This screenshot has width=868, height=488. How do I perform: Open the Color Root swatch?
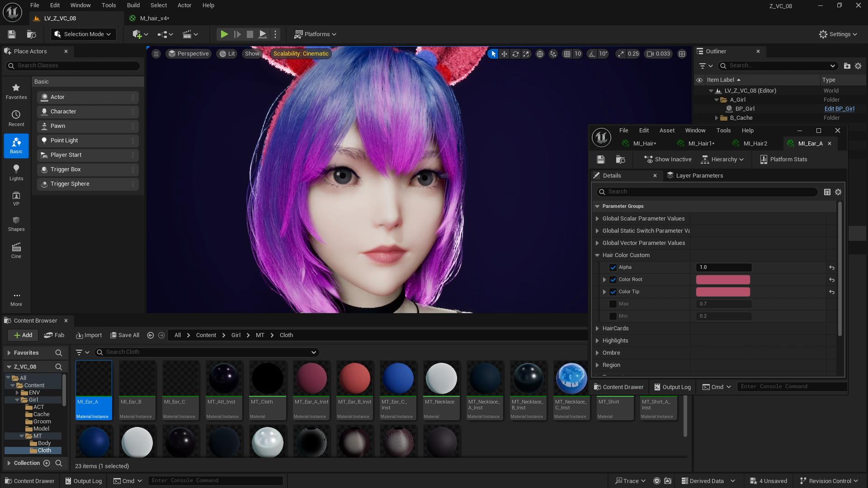tap(722, 280)
